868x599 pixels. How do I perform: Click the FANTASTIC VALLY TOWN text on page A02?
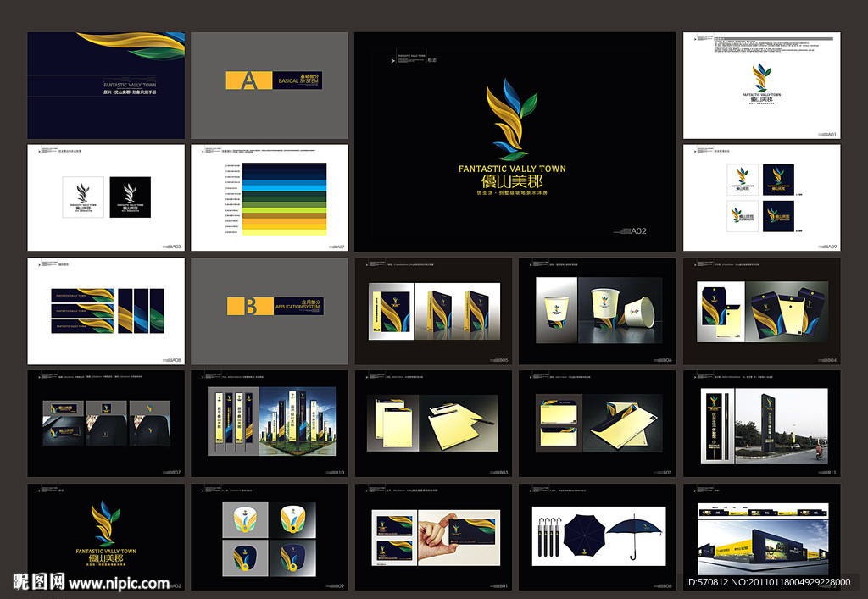511,169
